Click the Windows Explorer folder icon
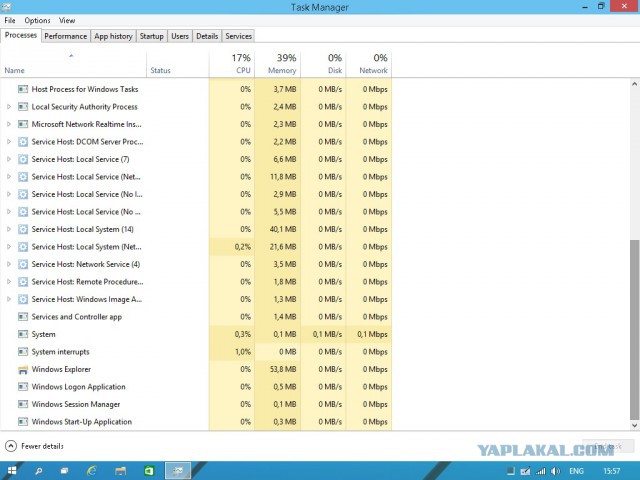The width and height of the screenshot is (640, 480). point(23,369)
